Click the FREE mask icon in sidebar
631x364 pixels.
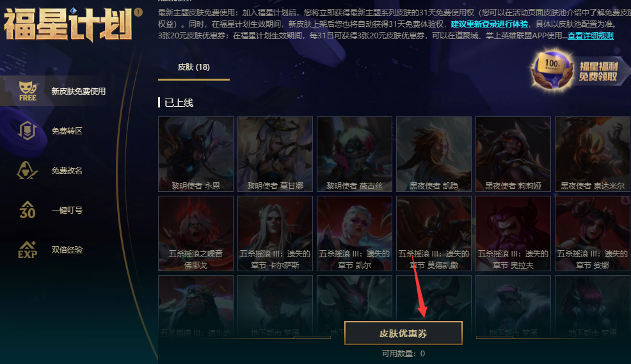(28, 91)
